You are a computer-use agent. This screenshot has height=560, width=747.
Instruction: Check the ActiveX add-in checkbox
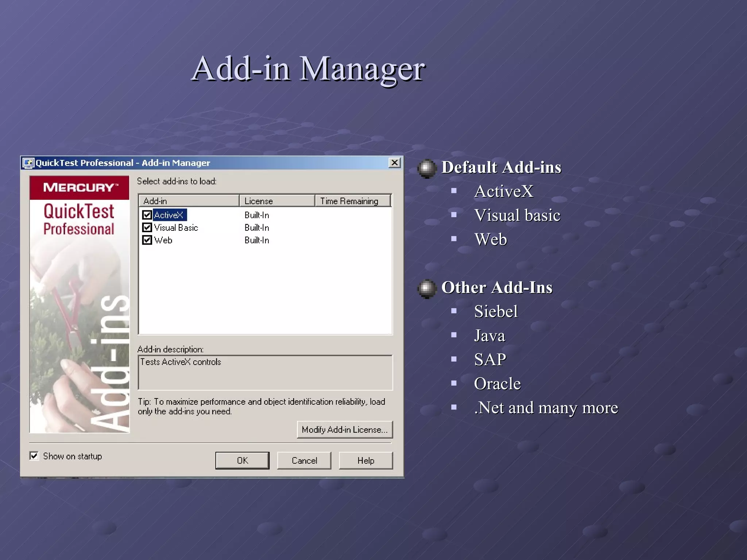(147, 215)
